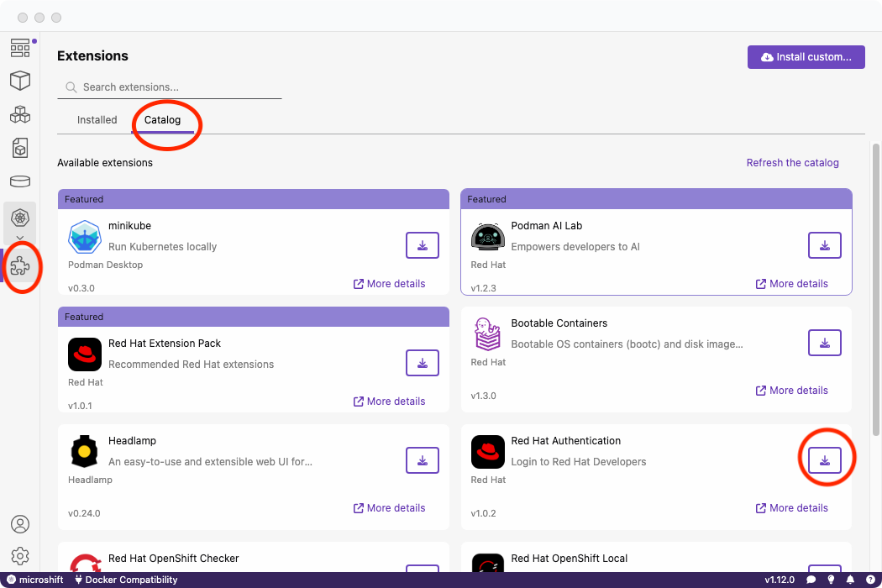Viewport: 882px width, 588px height.
Task: Focus the Search extensions field
Action: pos(176,87)
